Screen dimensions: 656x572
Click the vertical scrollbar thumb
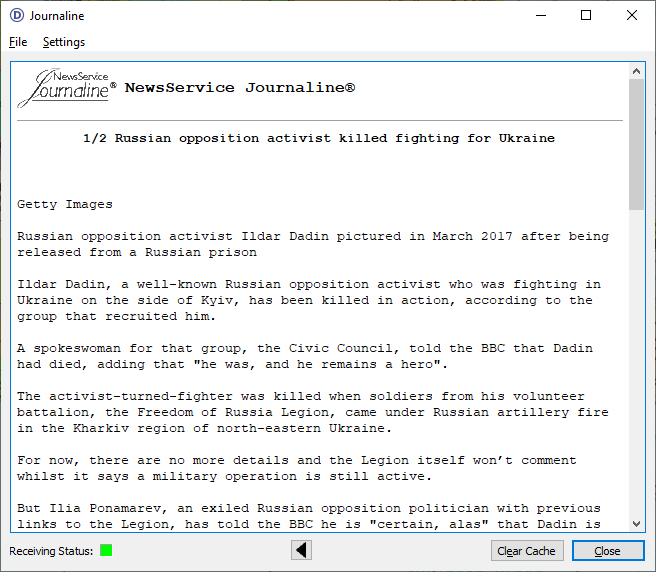click(x=636, y=145)
